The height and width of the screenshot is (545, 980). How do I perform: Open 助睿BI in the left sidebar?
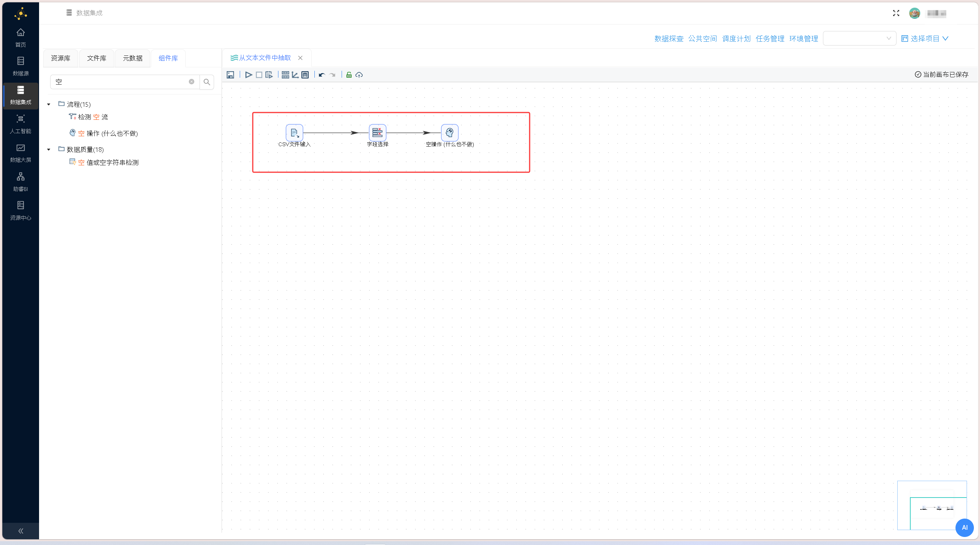21,182
